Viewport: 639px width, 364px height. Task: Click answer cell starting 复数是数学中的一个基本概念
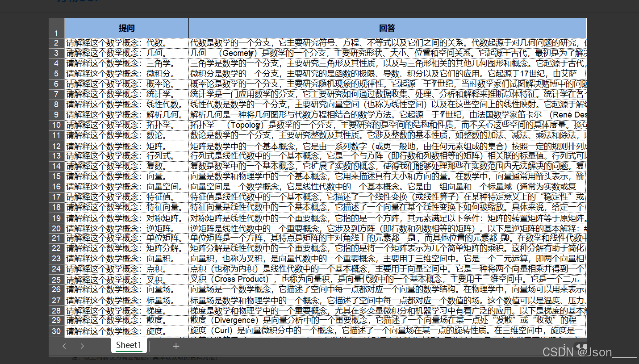[387, 166]
